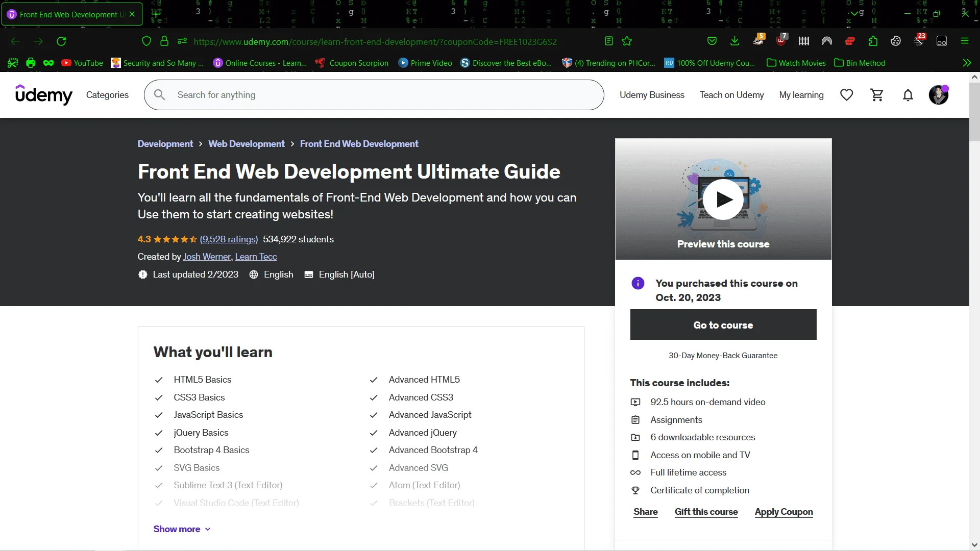Click the vertical page scrollbar thumb
This screenshot has height=551, width=980.
pyautogui.click(x=974, y=113)
